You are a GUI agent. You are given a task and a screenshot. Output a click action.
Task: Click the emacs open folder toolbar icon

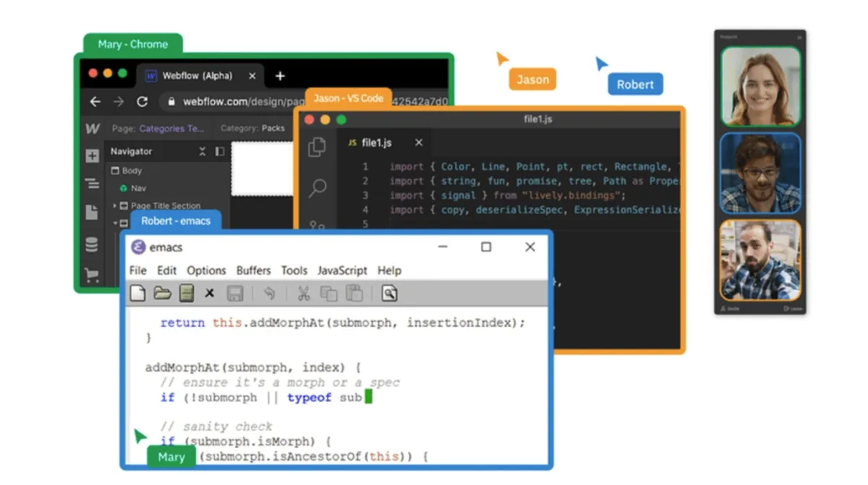(163, 293)
